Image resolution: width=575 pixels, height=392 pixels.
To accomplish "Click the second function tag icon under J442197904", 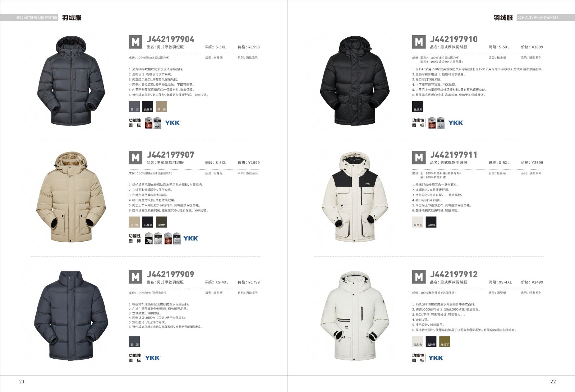I will tap(157, 123).
